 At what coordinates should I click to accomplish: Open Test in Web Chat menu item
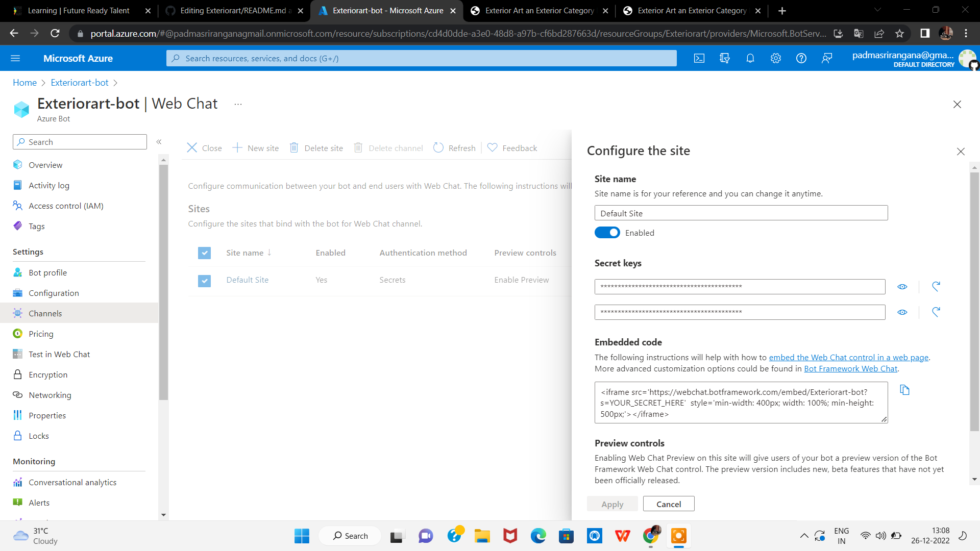pos(59,354)
